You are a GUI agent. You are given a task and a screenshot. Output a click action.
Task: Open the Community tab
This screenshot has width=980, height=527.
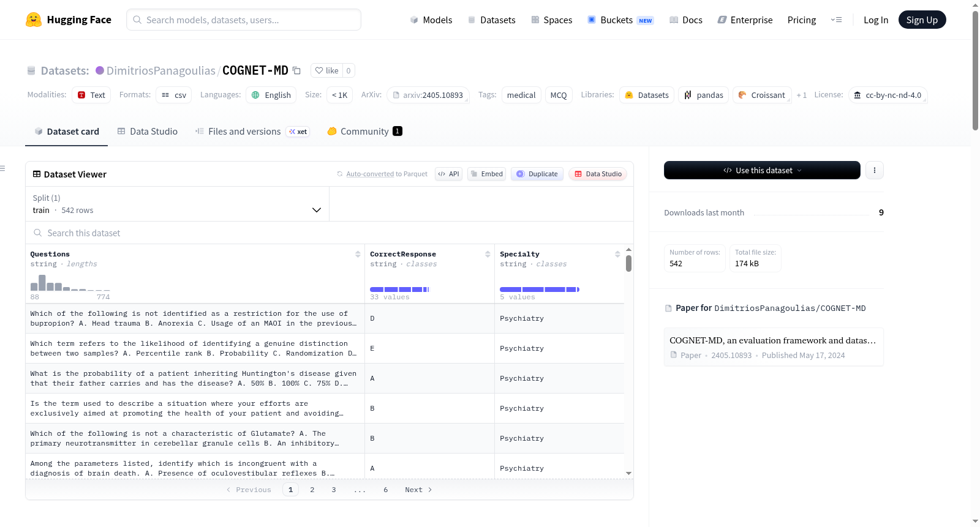point(364,131)
